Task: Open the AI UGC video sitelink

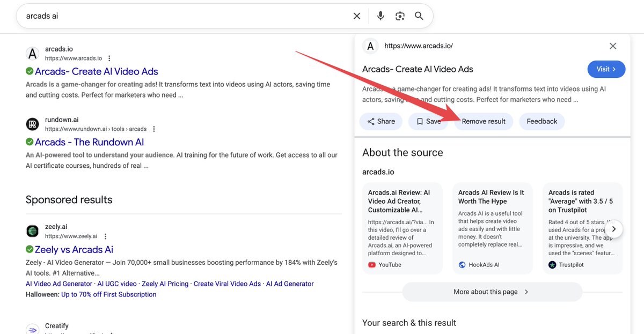Action: 117,284
